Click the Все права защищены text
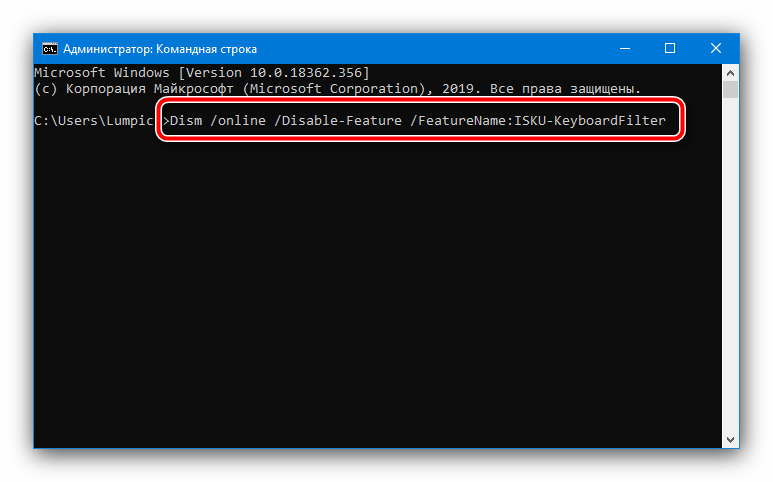This screenshot has height=482, width=773. click(x=565, y=89)
